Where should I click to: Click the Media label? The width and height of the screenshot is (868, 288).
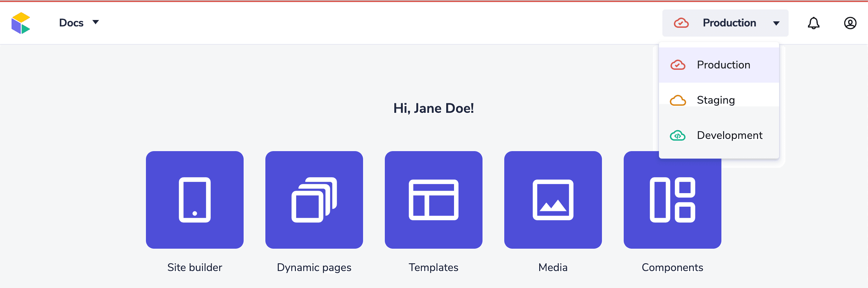(553, 268)
